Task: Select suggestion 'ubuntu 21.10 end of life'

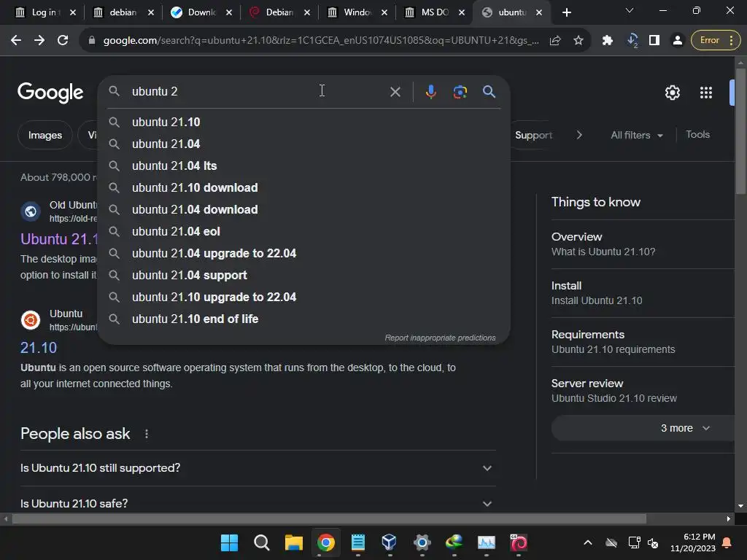Action: [304, 319]
